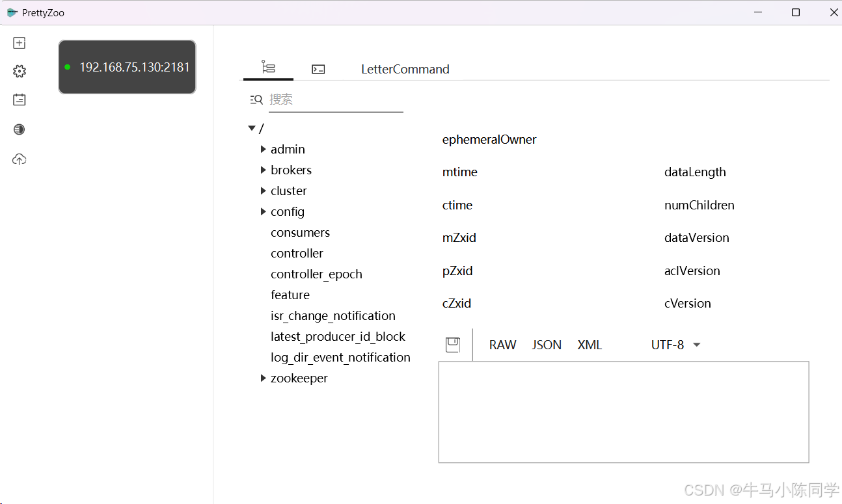842x504 pixels.
Task: Select RAW data format
Action: click(503, 345)
